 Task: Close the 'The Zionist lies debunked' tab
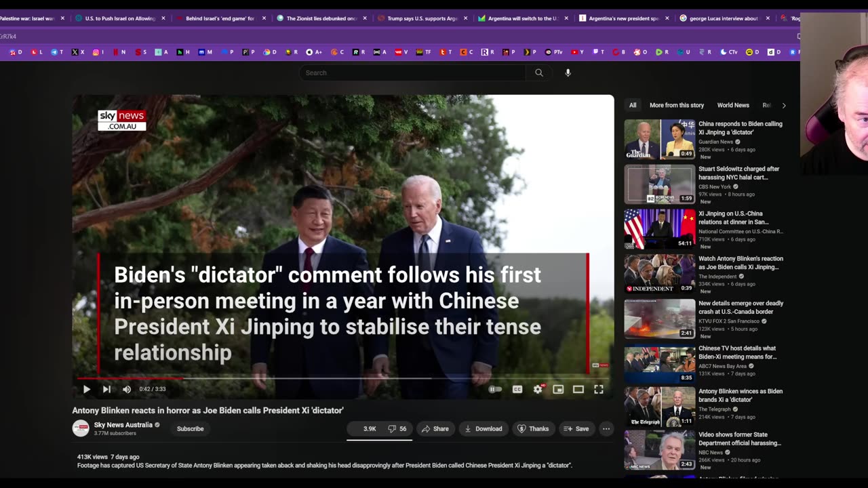point(366,18)
